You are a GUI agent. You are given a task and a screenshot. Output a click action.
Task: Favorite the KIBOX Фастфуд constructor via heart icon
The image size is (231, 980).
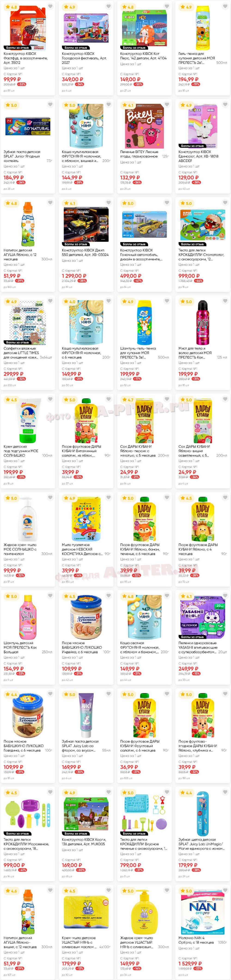(50, 6)
